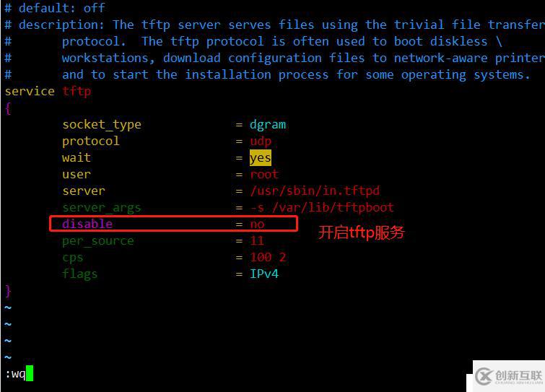
Task: Click the '100 2' cps value
Action: pyautogui.click(x=268, y=257)
